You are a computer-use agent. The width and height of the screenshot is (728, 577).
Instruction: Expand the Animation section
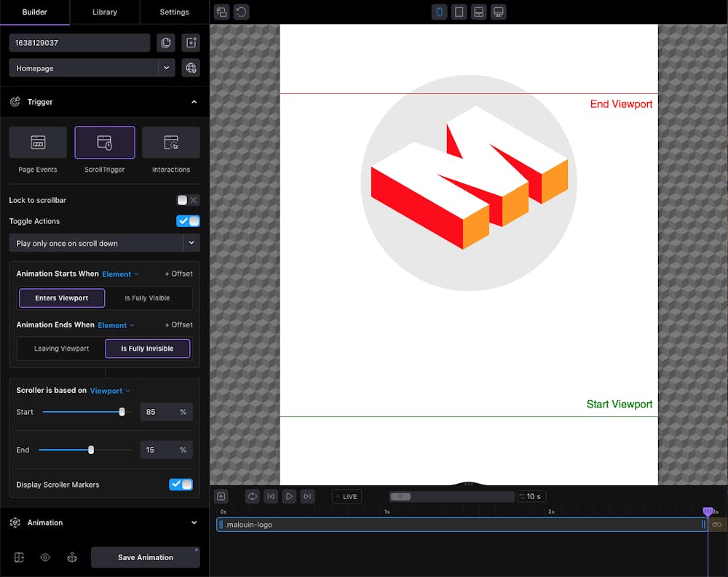coord(194,522)
